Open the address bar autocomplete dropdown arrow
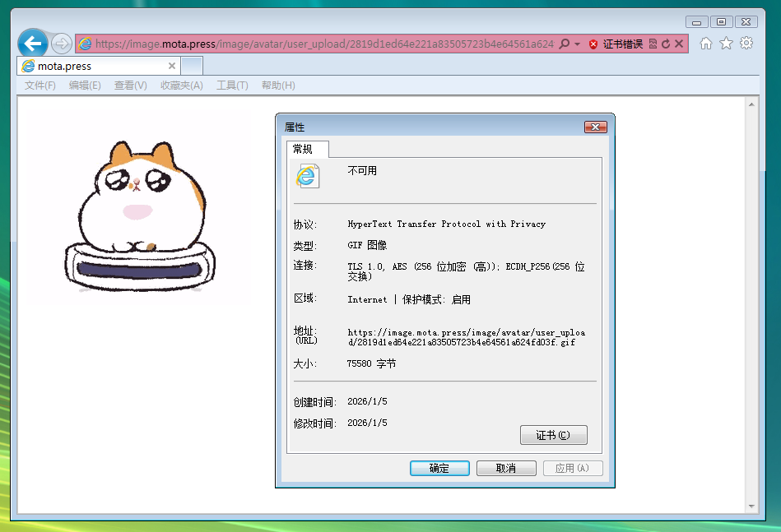Viewport: 781px width, 532px height. (577, 44)
